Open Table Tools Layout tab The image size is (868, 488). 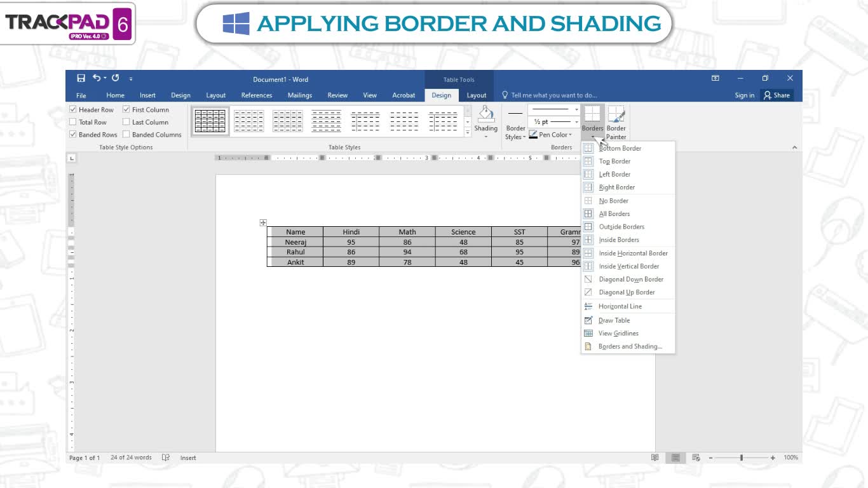[x=477, y=95]
